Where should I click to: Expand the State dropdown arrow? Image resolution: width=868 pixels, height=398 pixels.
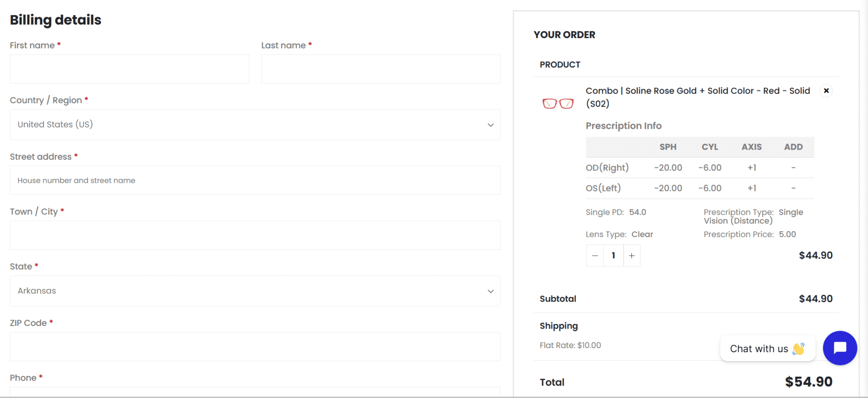(x=491, y=291)
